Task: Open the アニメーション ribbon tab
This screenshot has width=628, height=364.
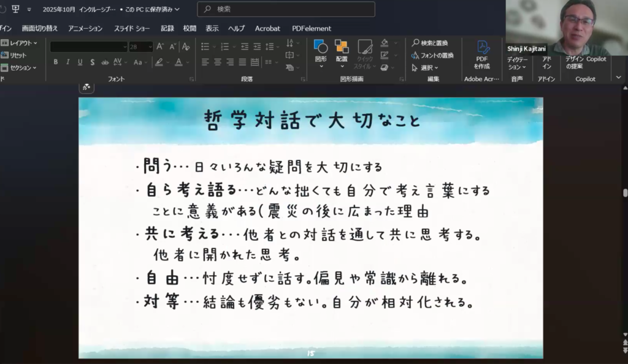Action: pyautogui.click(x=85, y=28)
